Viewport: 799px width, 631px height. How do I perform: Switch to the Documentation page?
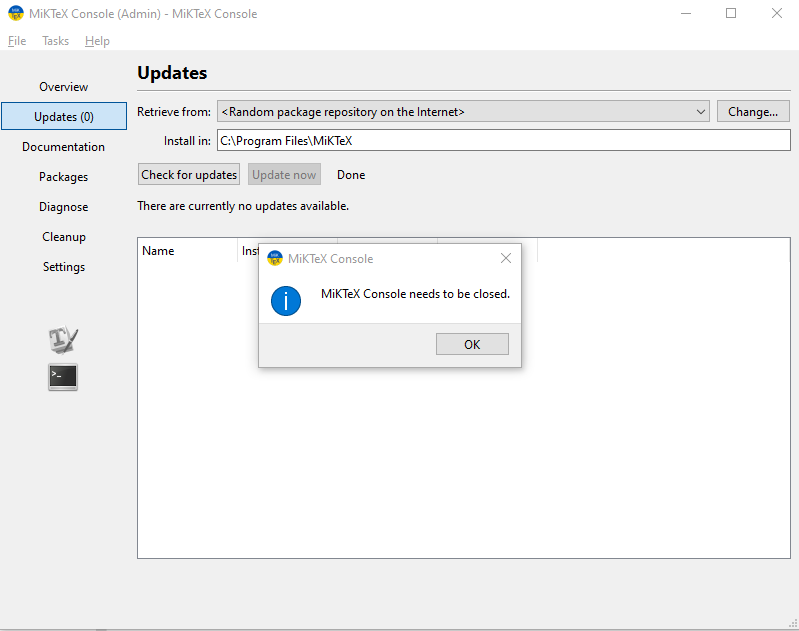click(64, 147)
